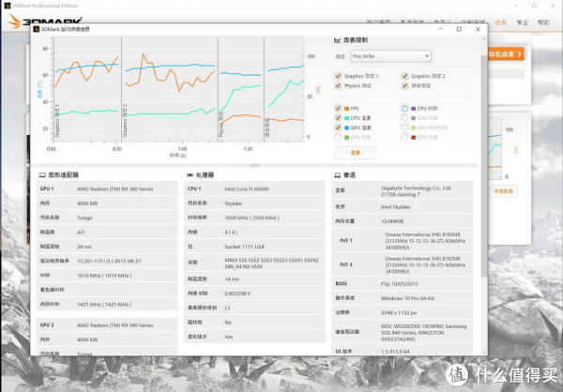Enable the purple CPU 时钟 checkbox
This screenshot has width=563, height=392.
pyautogui.click(x=404, y=109)
